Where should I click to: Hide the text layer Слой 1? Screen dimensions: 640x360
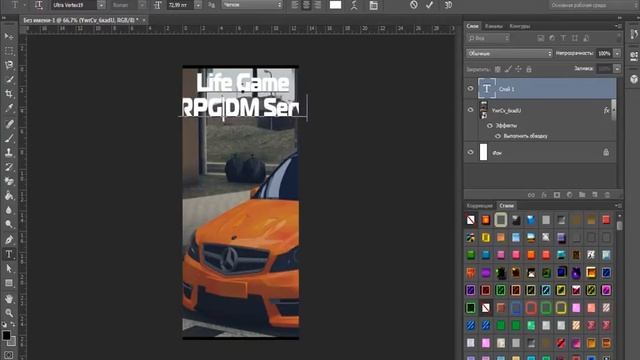point(470,89)
